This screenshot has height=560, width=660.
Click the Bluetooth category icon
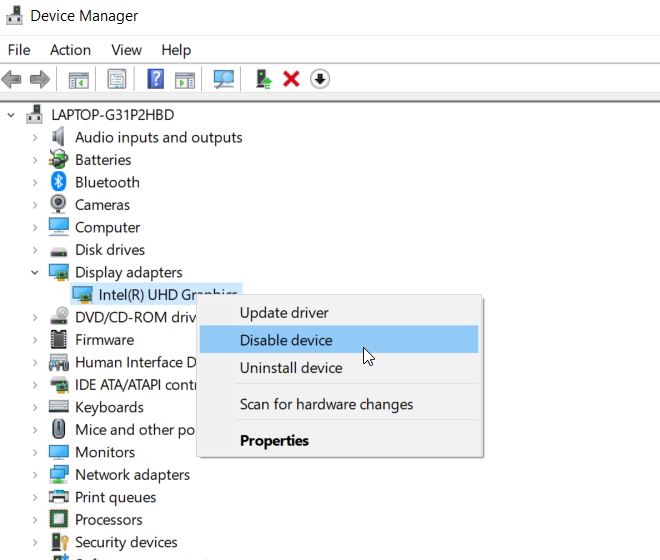pos(58,182)
